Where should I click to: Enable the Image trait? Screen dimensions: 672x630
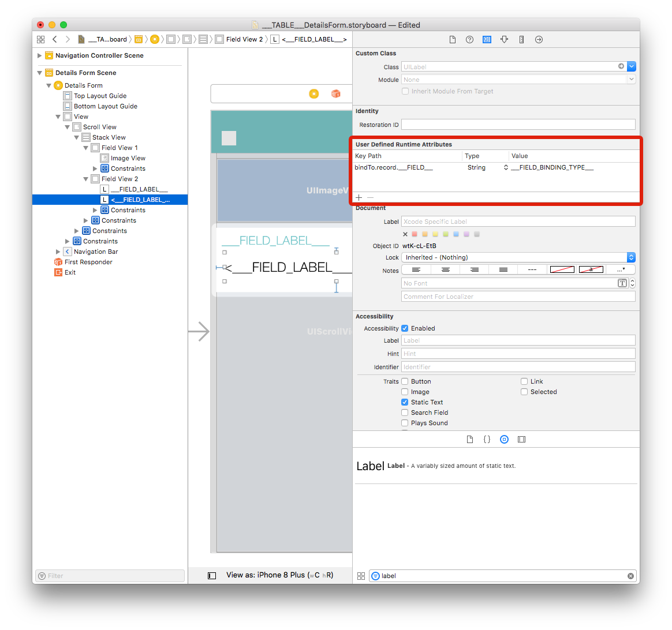click(405, 392)
